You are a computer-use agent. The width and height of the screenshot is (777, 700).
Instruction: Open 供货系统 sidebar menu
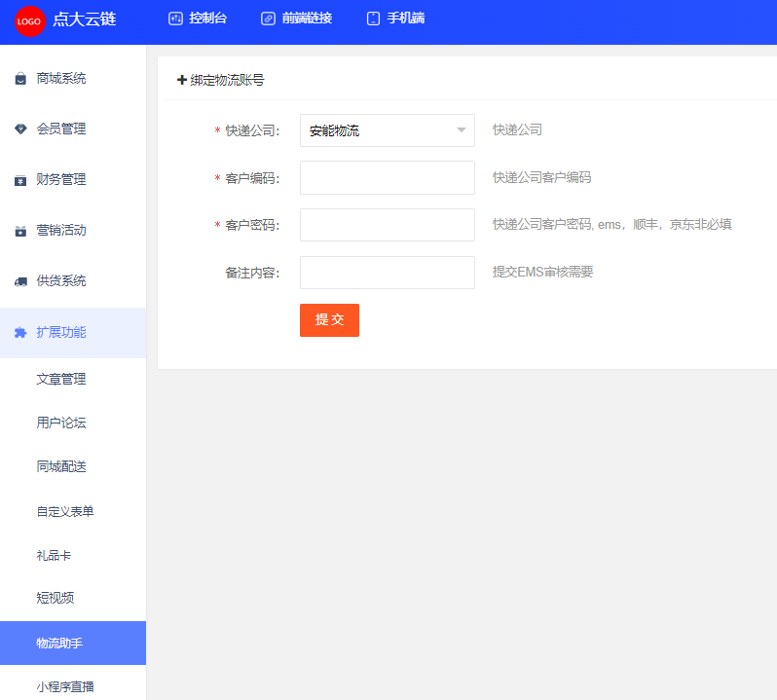click(73, 281)
